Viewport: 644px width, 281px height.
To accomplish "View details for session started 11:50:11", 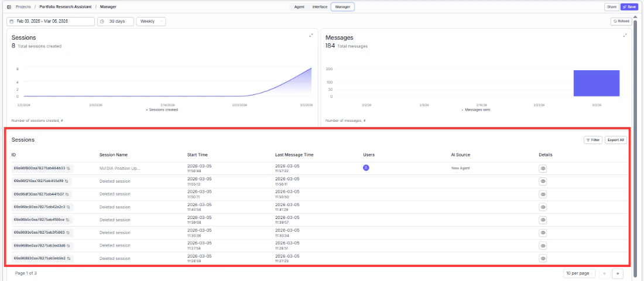I will pos(543,194).
